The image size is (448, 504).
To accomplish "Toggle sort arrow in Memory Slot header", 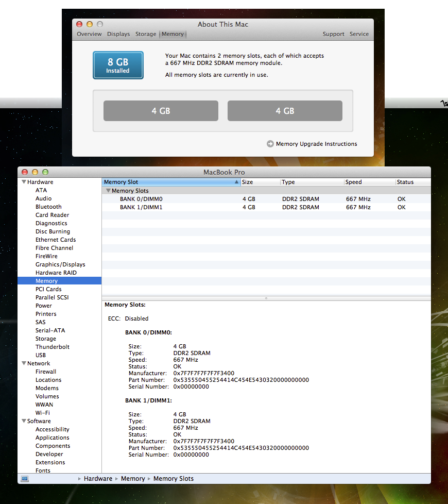I will (x=236, y=182).
